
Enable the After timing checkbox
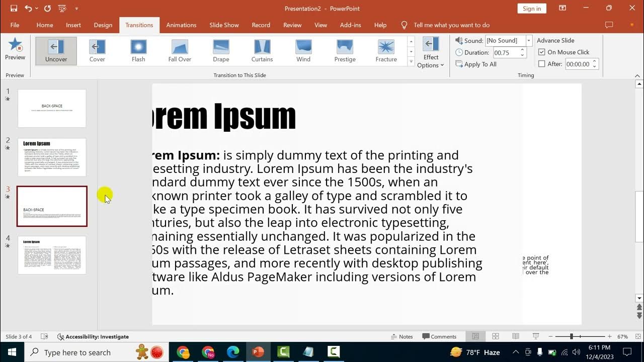click(542, 64)
